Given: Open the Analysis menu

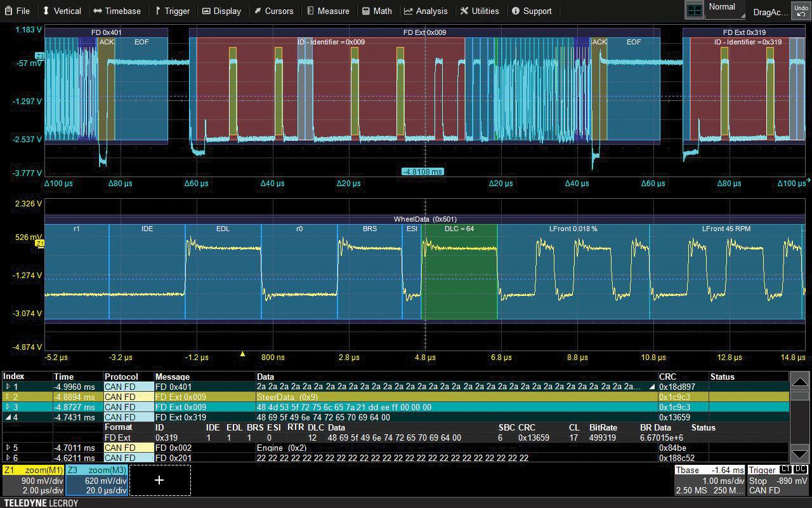Looking at the screenshot, I should (426, 11).
